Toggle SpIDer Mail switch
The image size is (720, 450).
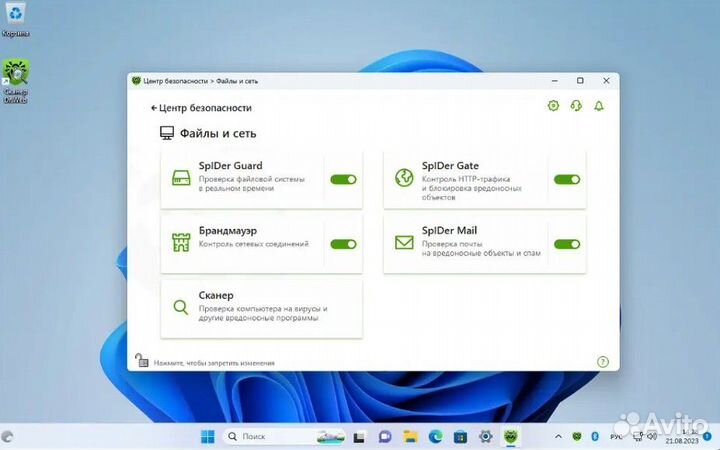[x=567, y=244]
